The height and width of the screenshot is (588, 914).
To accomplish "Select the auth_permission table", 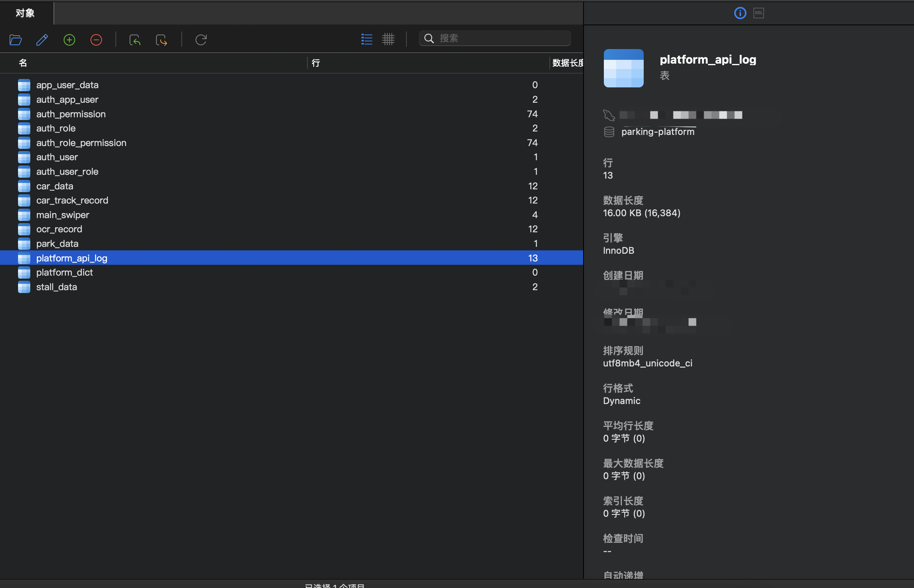I will point(71,114).
